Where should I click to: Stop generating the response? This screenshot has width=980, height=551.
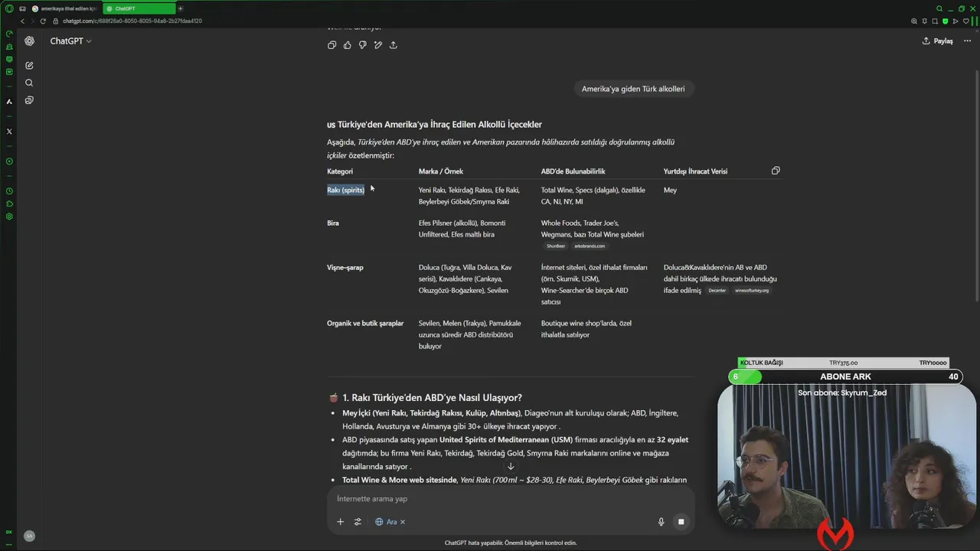click(x=681, y=522)
